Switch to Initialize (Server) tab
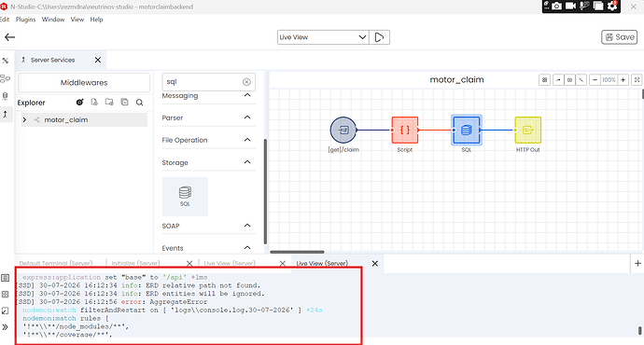The image size is (644, 345). [136, 263]
